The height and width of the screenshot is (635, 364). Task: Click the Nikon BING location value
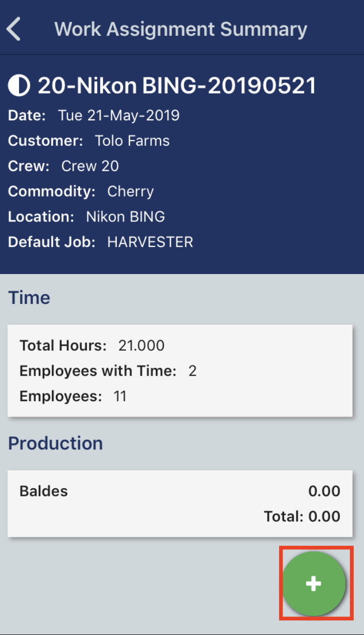tap(125, 217)
